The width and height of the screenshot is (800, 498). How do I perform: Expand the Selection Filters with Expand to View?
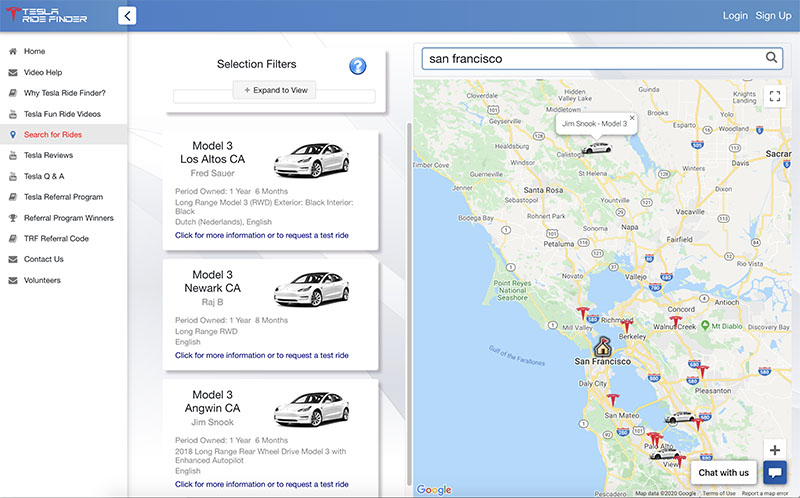point(274,90)
